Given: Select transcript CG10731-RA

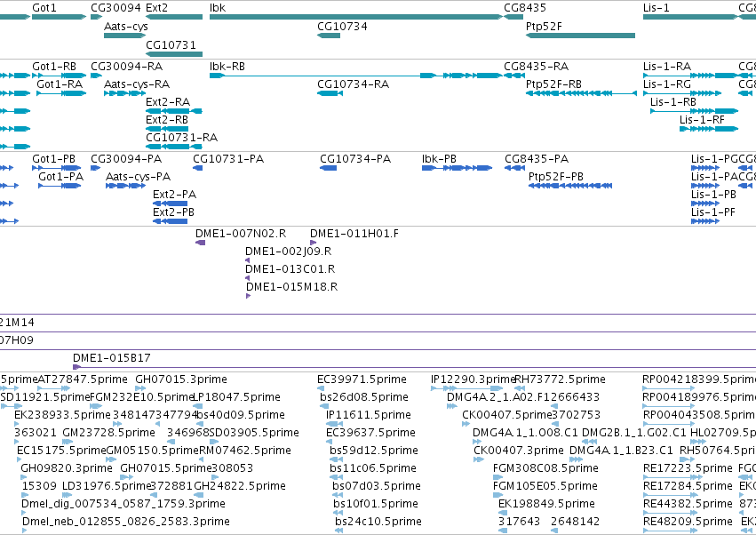Looking at the screenshot, I should point(174,147).
